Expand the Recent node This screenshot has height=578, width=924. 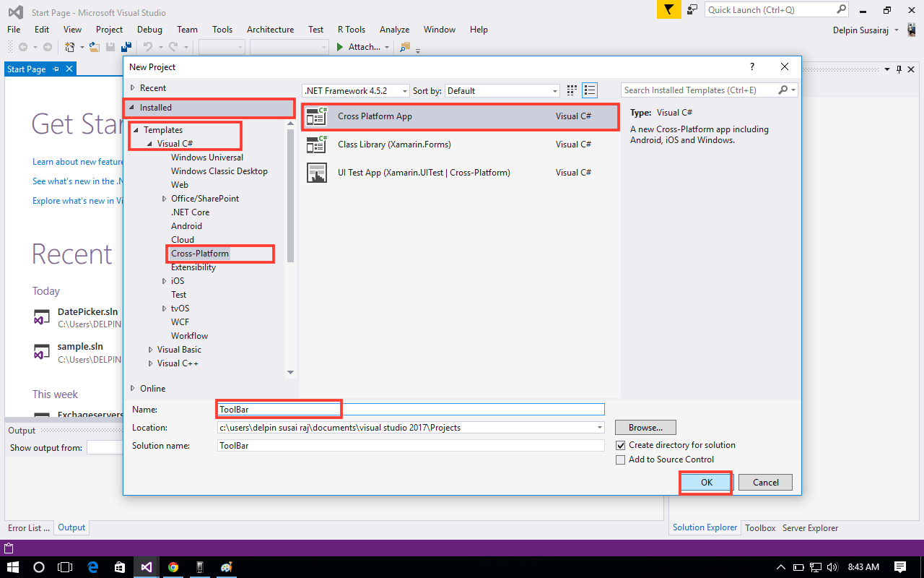click(x=132, y=87)
